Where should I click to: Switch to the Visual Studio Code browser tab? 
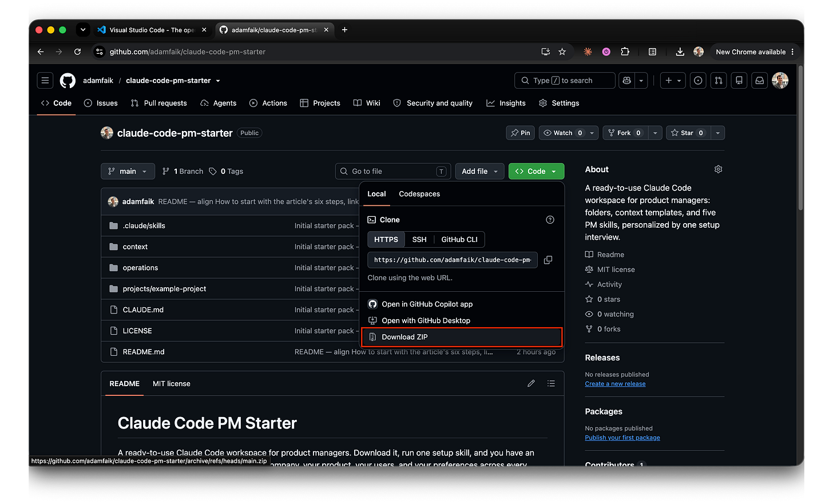tap(152, 30)
